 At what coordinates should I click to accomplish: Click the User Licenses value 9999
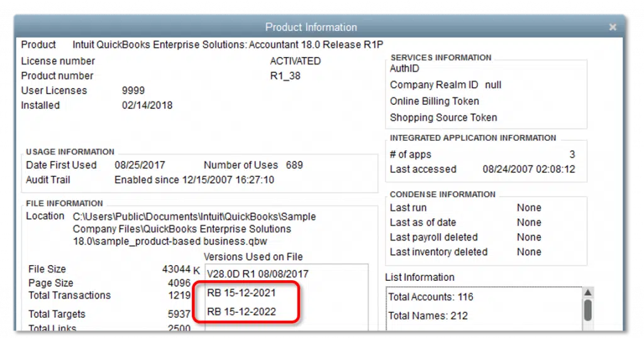tap(133, 90)
